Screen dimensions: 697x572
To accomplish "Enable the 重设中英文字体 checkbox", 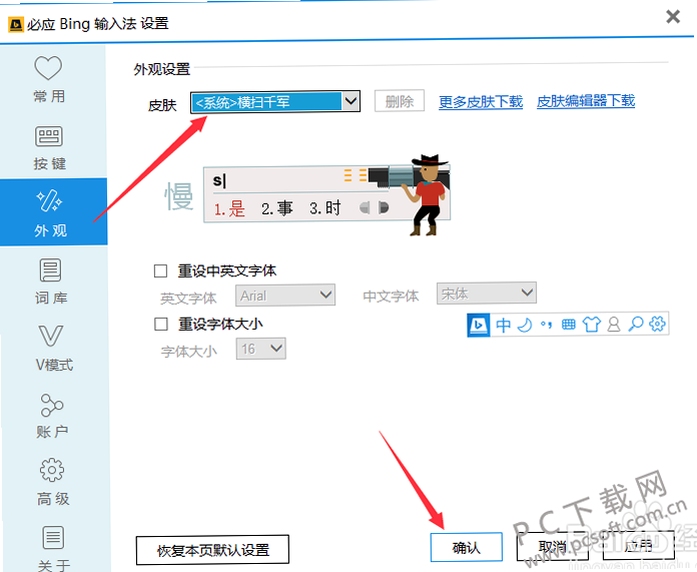I will pyautogui.click(x=160, y=271).
